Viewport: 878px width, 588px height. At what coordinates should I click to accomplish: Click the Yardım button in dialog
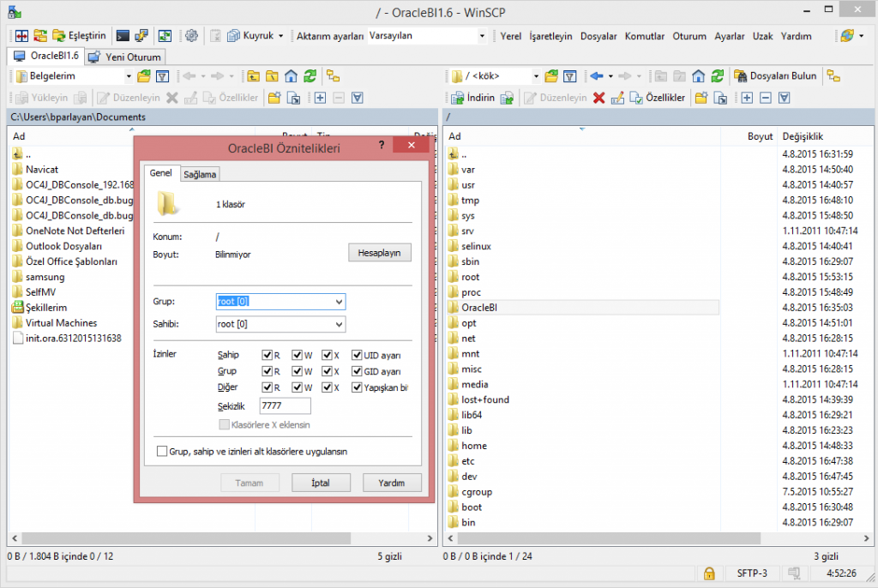[x=391, y=483]
